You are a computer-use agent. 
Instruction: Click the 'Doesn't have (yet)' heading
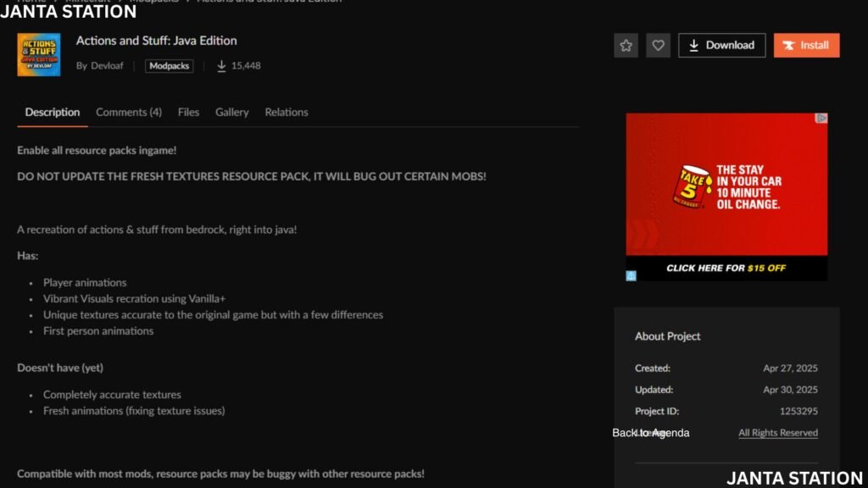pyautogui.click(x=60, y=368)
